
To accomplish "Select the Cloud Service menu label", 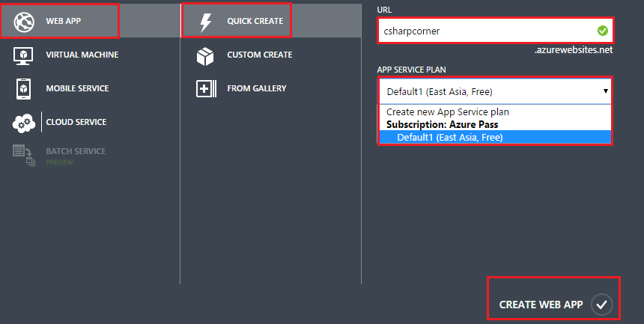I will pos(76,122).
